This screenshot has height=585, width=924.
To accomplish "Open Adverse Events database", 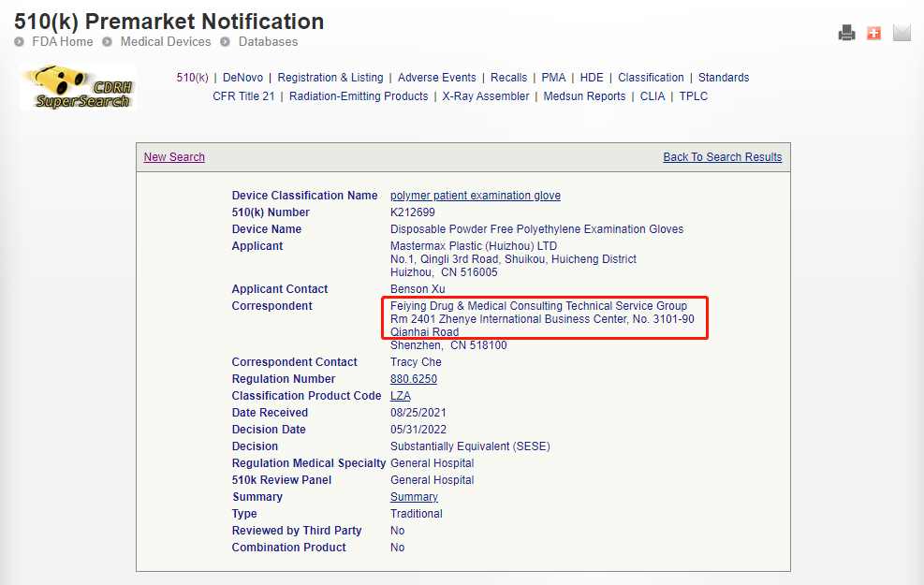I will click(437, 78).
